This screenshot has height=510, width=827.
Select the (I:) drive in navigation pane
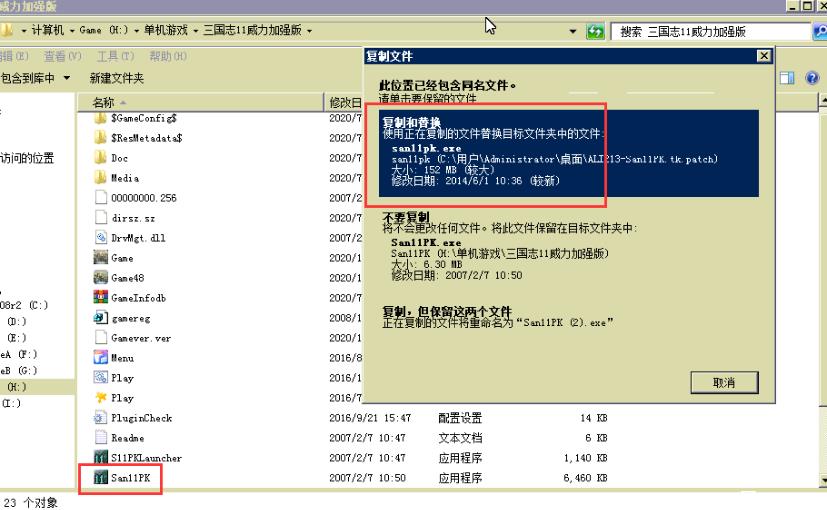click(x=12, y=403)
